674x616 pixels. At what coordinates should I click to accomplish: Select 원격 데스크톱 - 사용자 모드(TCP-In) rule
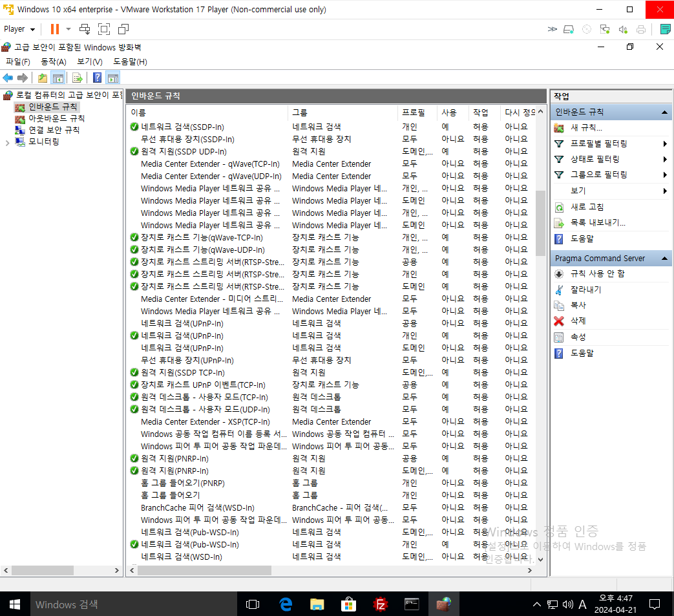click(204, 397)
